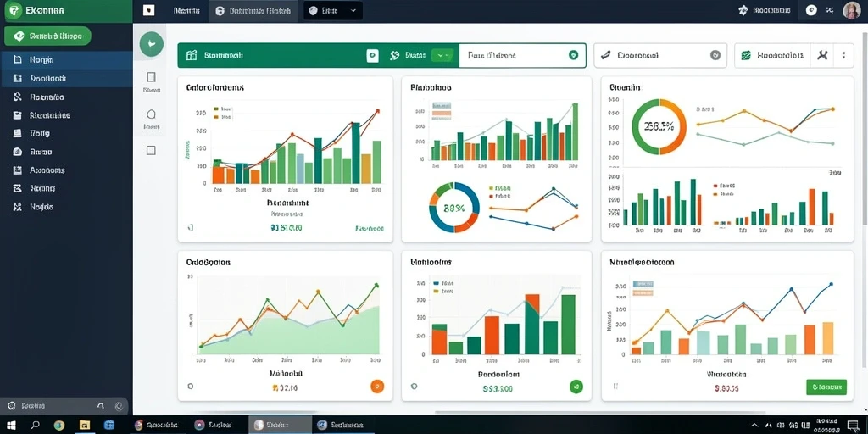The image size is (868, 434).
Task: Click the tools icon in the top-right toolbar
Action: click(822, 55)
